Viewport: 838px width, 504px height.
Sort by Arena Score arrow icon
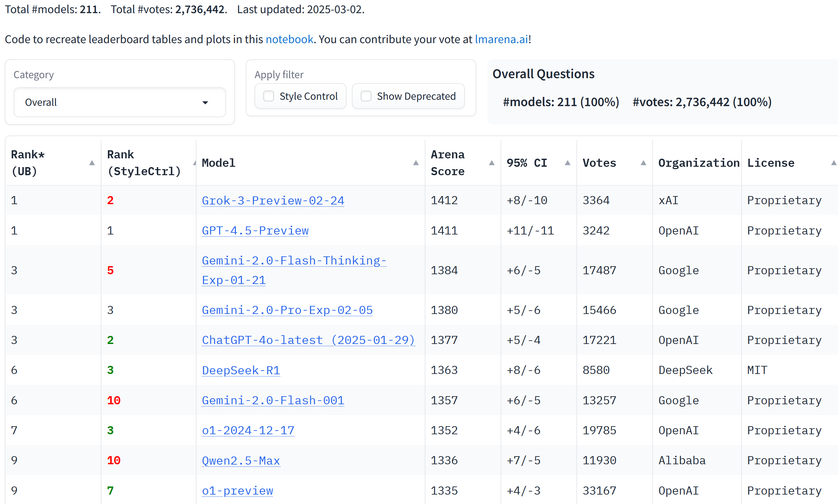tap(491, 163)
